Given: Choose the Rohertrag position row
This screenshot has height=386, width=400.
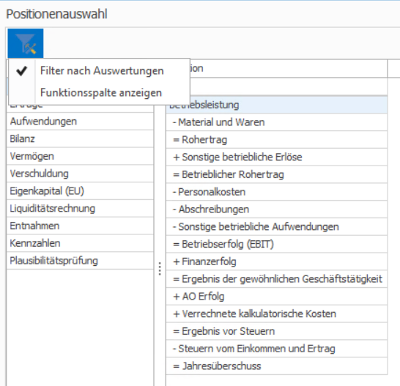Looking at the screenshot, I should [x=277, y=140].
